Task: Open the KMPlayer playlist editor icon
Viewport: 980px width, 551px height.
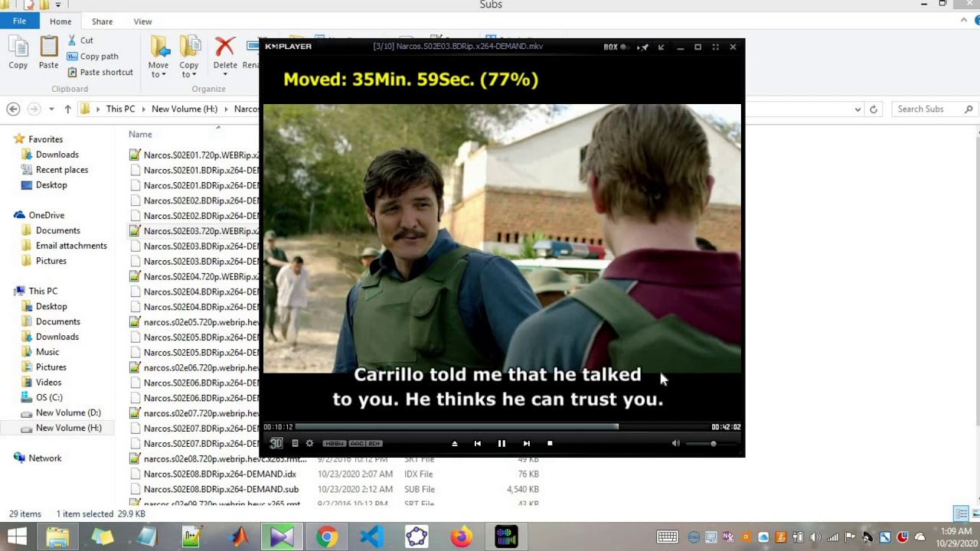Action: [295, 443]
